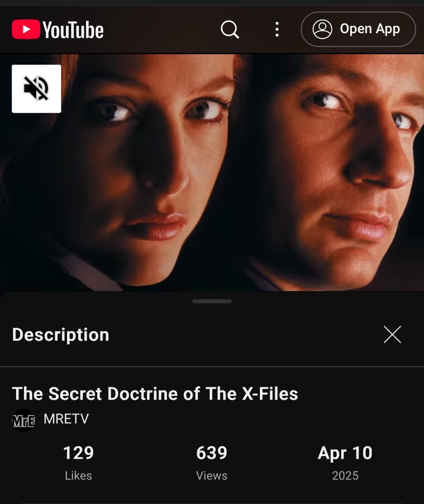Tap the Open App button
The width and height of the screenshot is (424, 504).
(358, 29)
